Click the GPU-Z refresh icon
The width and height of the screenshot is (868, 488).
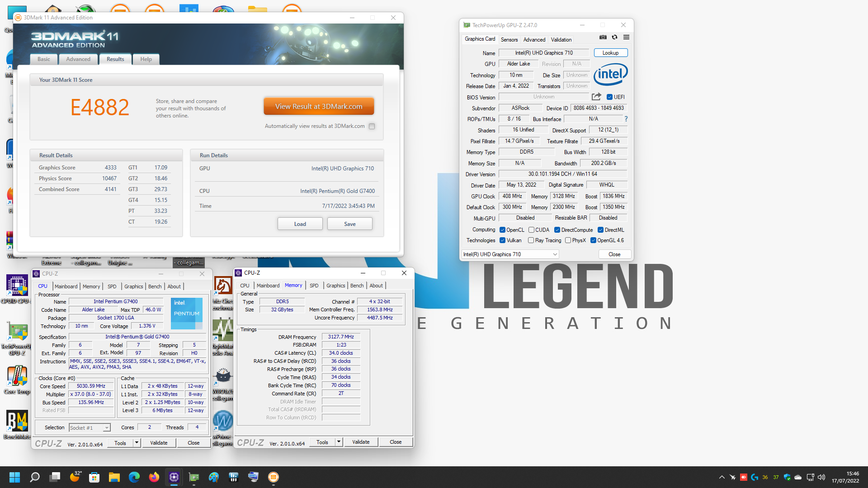tap(614, 38)
